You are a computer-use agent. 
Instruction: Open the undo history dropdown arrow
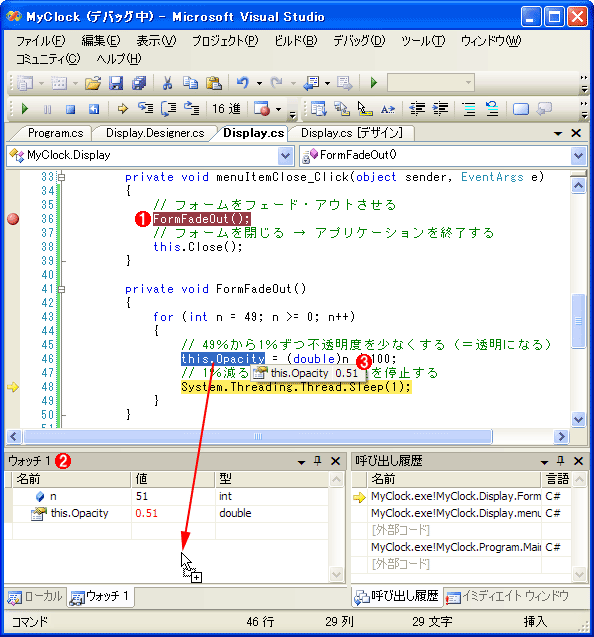pyautogui.click(x=259, y=83)
